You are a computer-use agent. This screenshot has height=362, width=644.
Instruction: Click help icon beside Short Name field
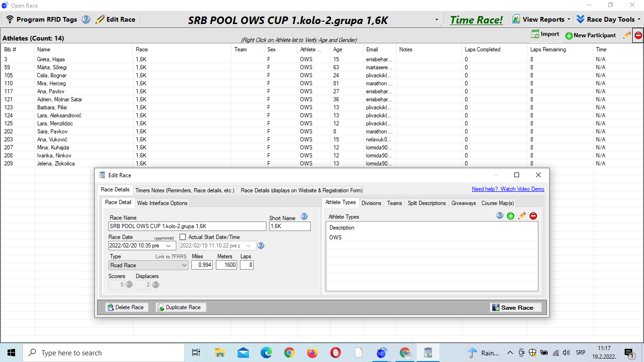[304, 217]
